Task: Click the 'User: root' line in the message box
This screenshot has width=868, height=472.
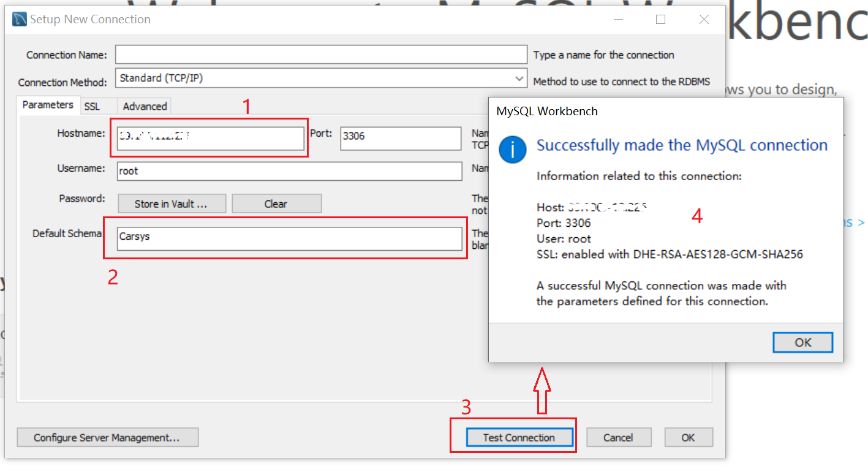Action: pos(564,238)
